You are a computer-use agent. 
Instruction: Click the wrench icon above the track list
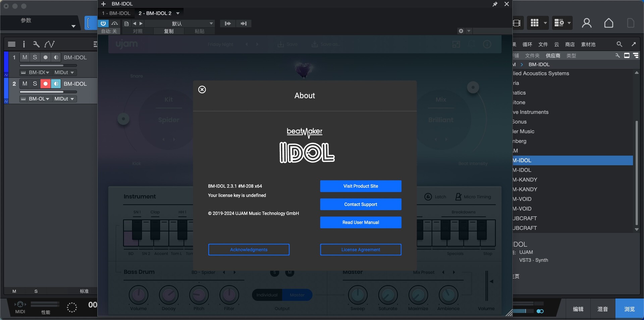coord(36,44)
